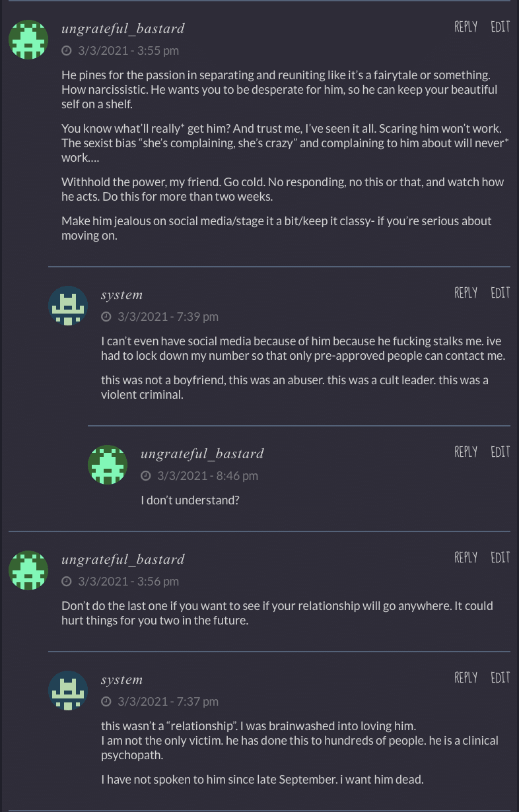Image resolution: width=519 pixels, height=812 pixels.
Task: Reply to the 3:55 pm ungrateful_bastard comment
Action: pyautogui.click(x=466, y=26)
